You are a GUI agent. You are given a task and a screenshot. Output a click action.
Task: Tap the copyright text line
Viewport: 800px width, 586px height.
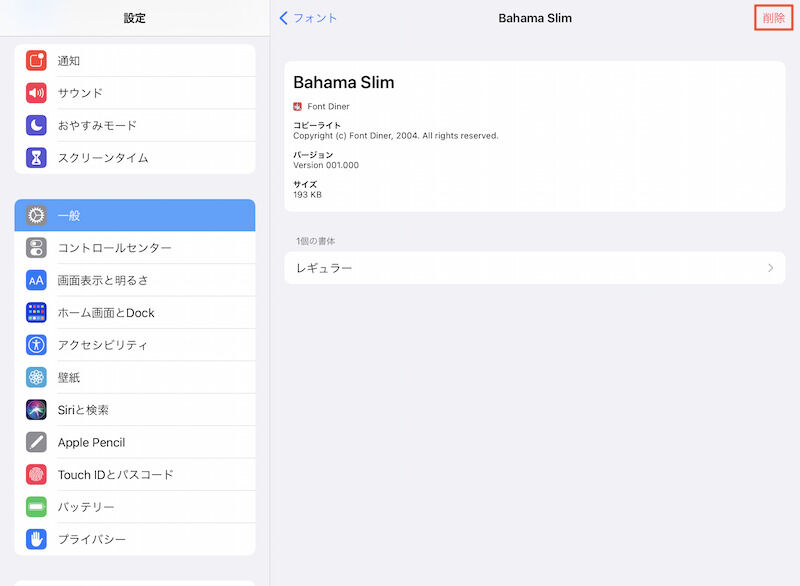click(x=396, y=136)
